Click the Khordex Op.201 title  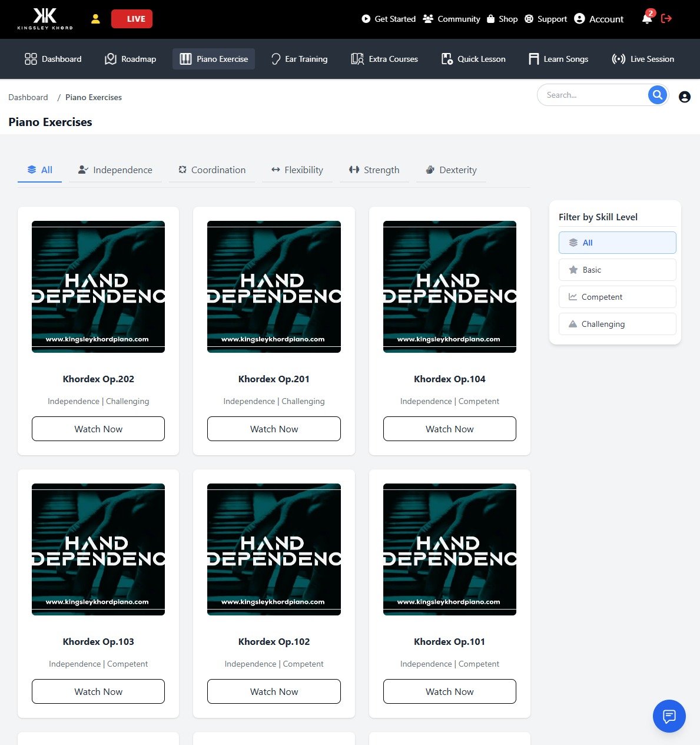274,379
